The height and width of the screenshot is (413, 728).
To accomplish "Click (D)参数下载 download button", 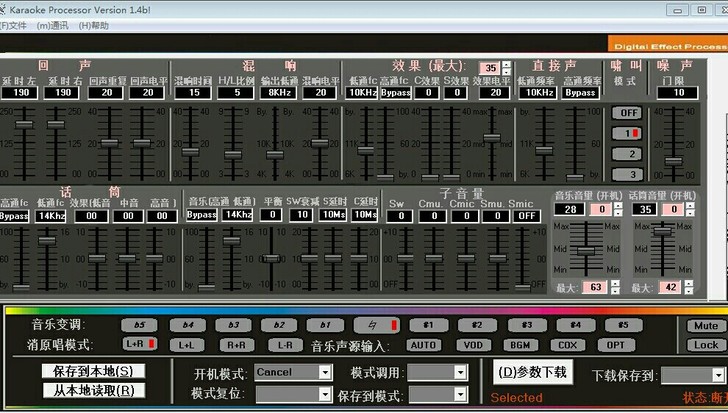I will click(x=533, y=372).
